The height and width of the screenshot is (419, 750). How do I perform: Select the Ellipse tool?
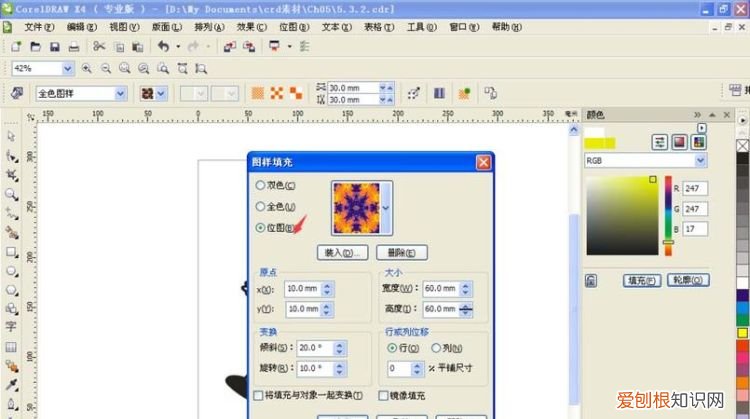click(11, 271)
